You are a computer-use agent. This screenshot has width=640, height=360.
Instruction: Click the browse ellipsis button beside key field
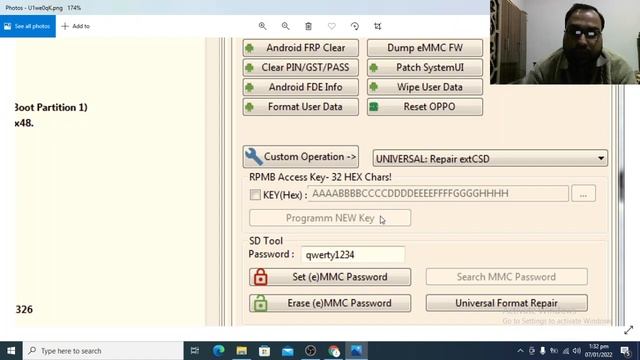click(x=583, y=193)
